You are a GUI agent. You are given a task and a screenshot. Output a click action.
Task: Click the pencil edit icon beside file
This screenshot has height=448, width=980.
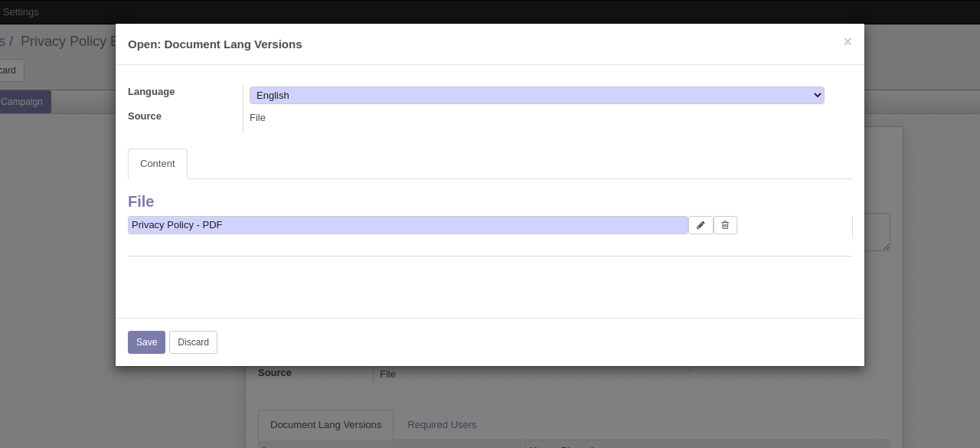(701, 225)
